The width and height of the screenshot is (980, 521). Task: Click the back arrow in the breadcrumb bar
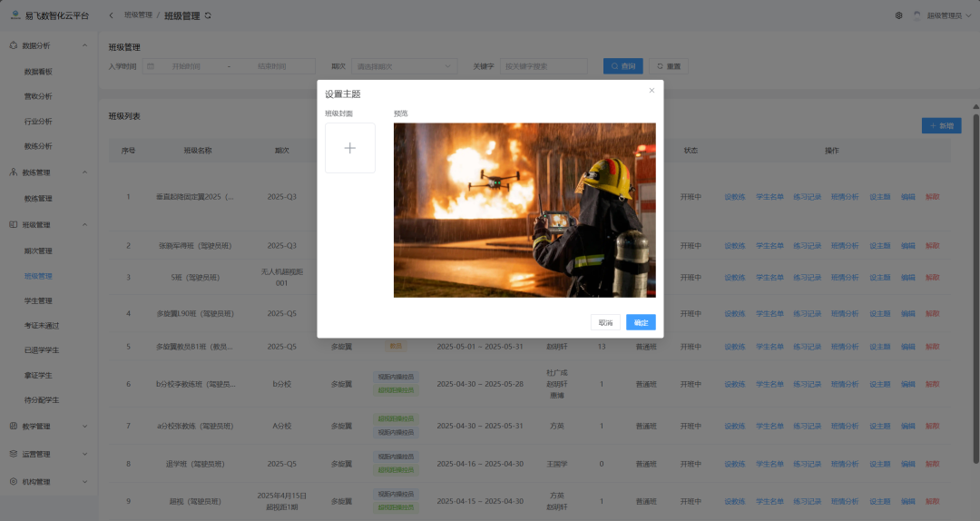(112, 15)
